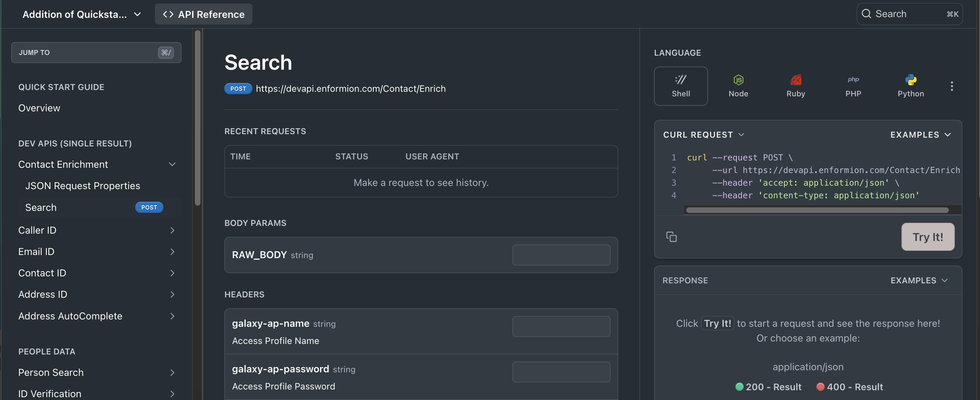Click the green 200 status dot
980x400 pixels.
[739, 387]
